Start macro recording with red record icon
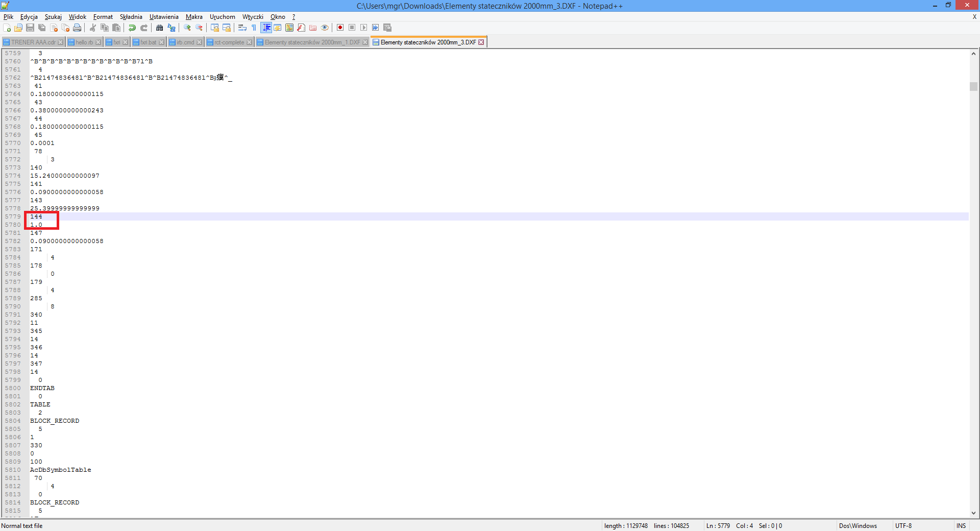Viewport: 980px width, 531px height. 340,28
